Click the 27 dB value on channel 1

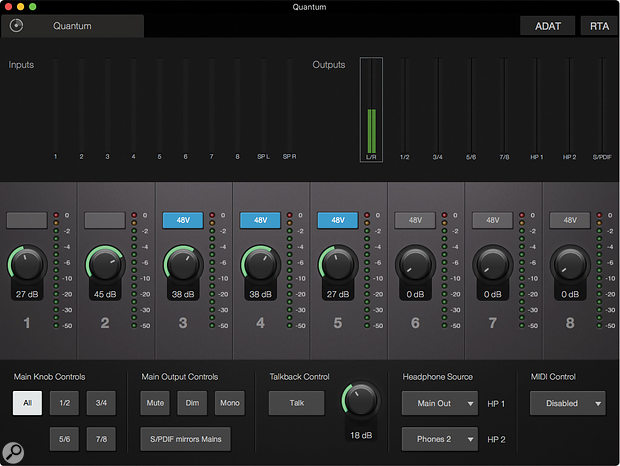(x=27, y=294)
